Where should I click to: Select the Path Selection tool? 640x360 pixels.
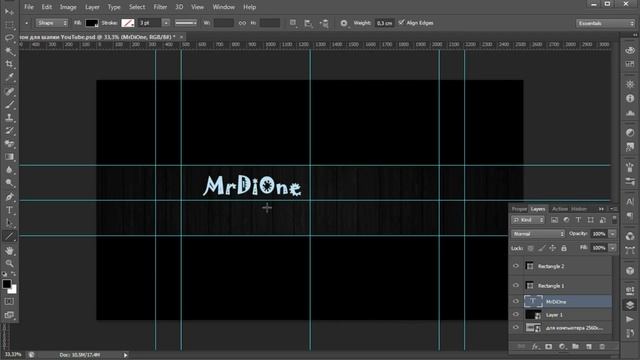click(x=9, y=223)
